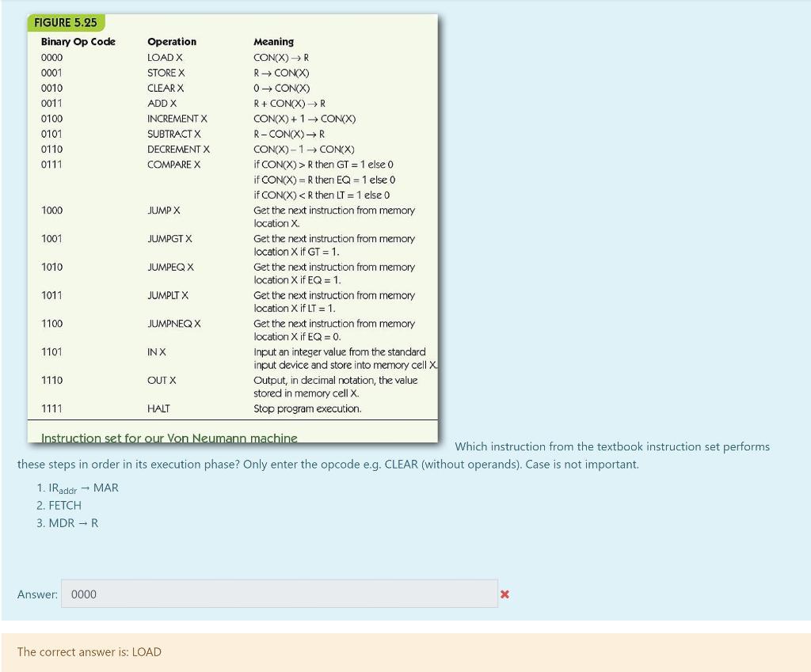Click inside the Answer input field
811x672 pixels.
(279, 594)
